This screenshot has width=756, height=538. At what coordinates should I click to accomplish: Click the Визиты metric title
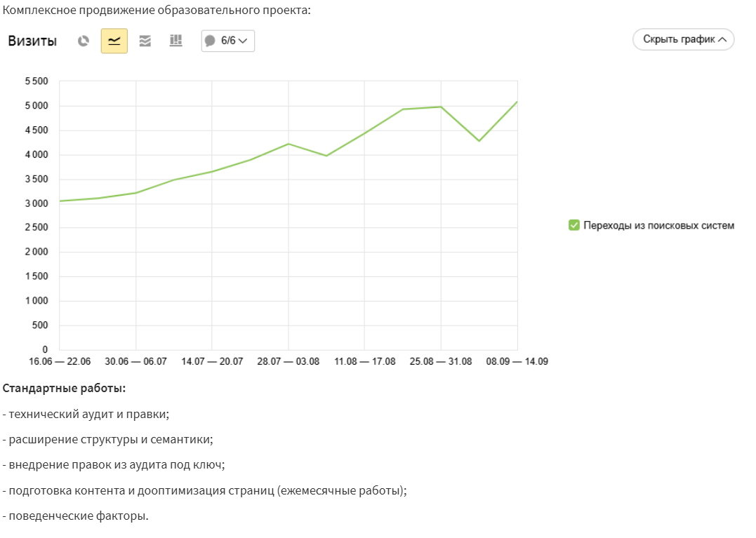[x=32, y=41]
